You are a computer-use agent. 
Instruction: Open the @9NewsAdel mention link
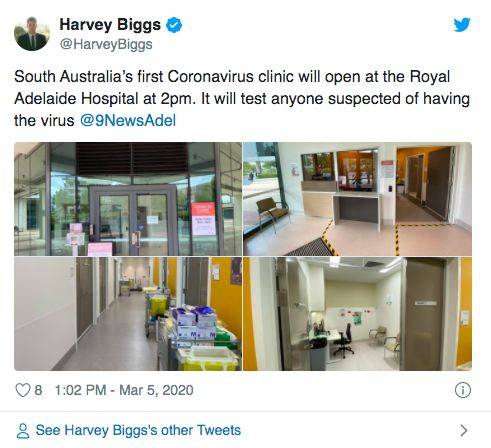point(128,120)
